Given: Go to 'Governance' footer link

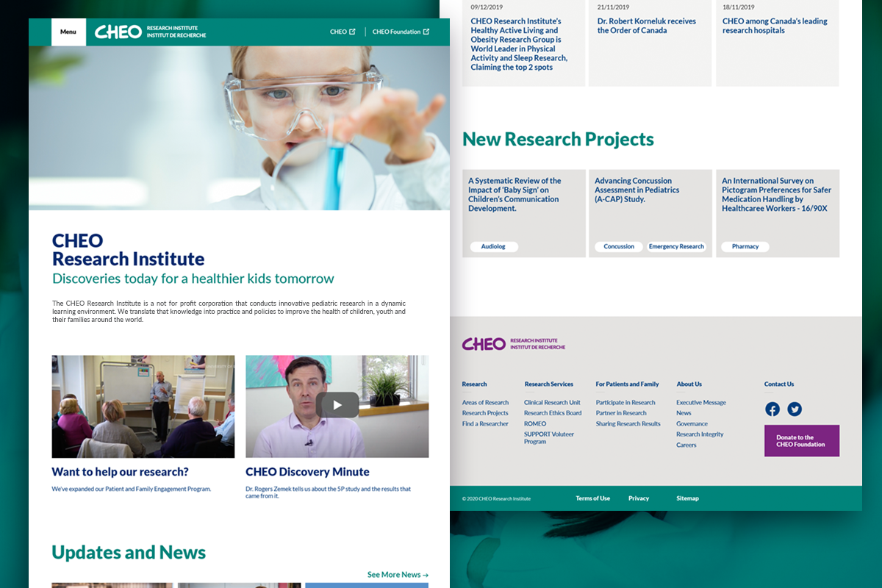Looking at the screenshot, I should click(692, 424).
